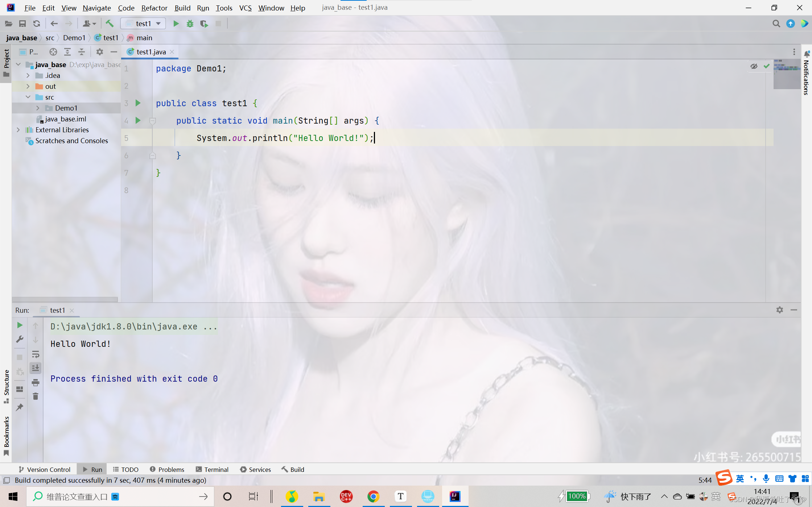Expand the Demo1 package folder
Screen dimensions: 812x507
click(x=38, y=108)
